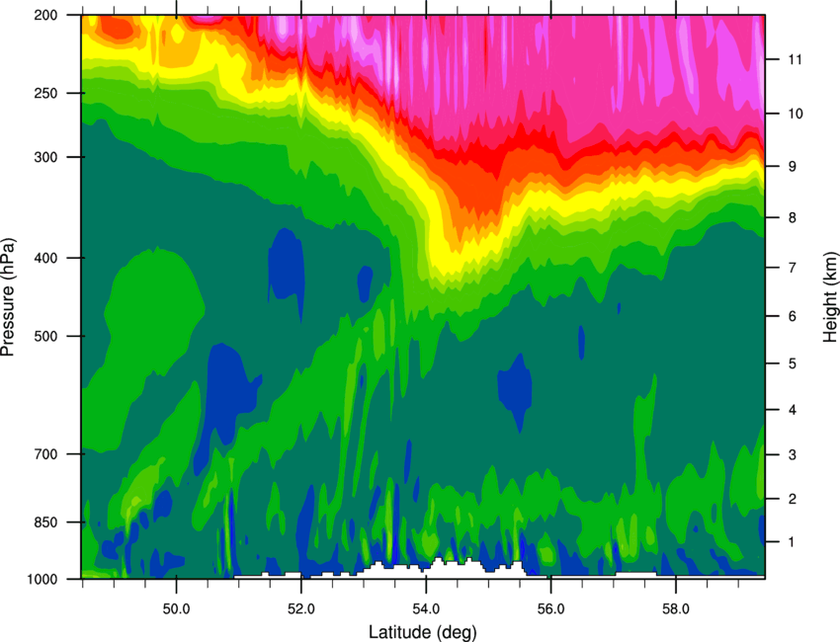Click the 58.0 latitude tick label
This screenshot has height=642, width=840.
click(x=676, y=608)
